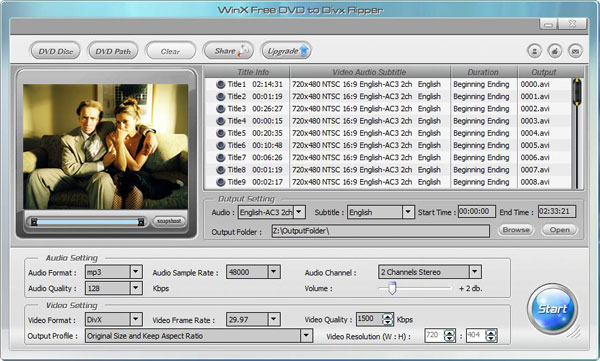Click the End Time field 02:33:21
This screenshot has height=361, width=600.
pyautogui.click(x=557, y=211)
